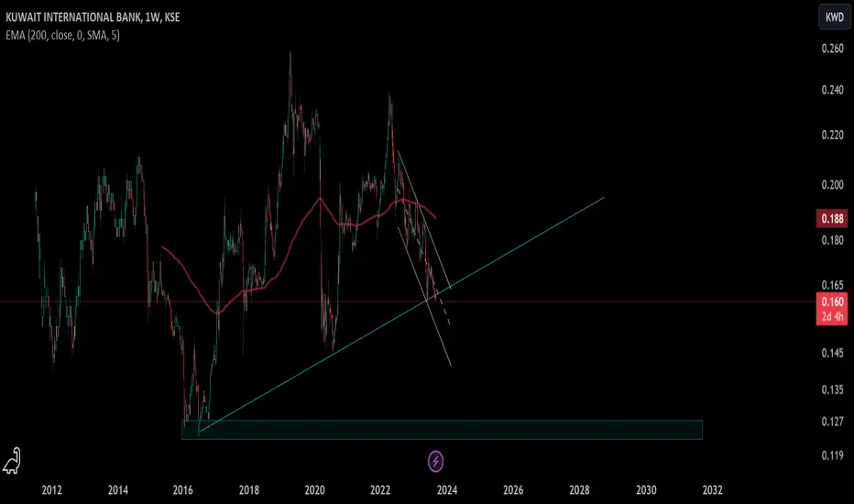This screenshot has height=504, width=854.
Task: Click the 0.135 price axis value
Action: click(x=832, y=389)
